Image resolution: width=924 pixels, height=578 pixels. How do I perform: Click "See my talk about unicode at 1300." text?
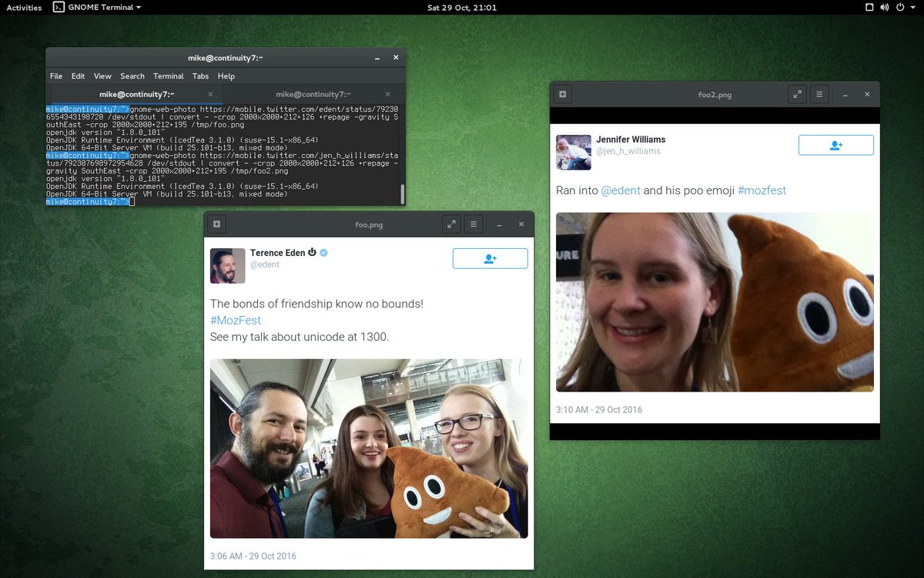point(300,337)
